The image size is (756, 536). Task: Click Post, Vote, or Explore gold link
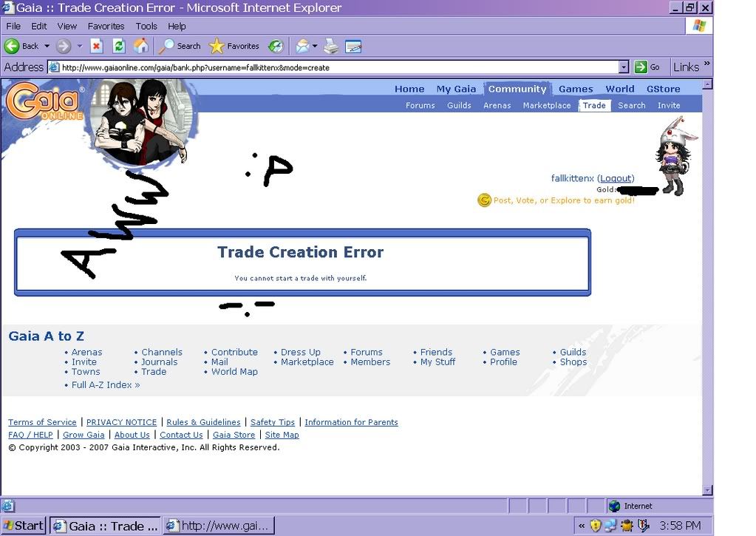tap(564, 200)
